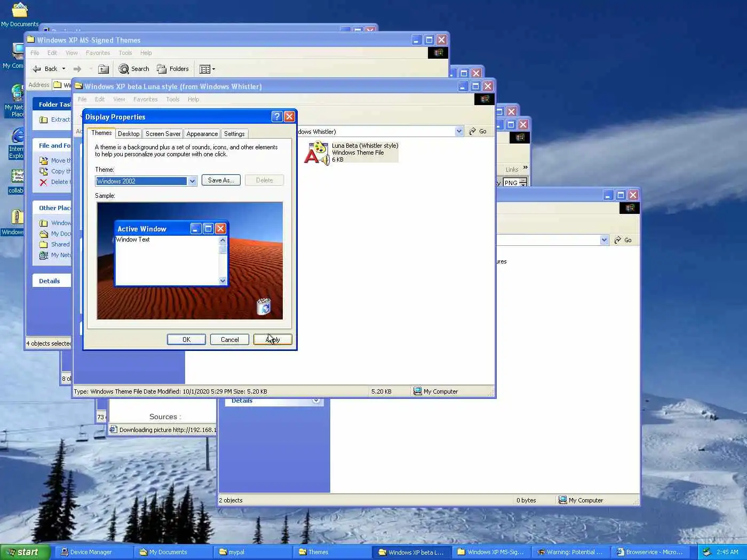Click Shared Documents link in Other Places
747x560 pixels.
click(55, 244)
